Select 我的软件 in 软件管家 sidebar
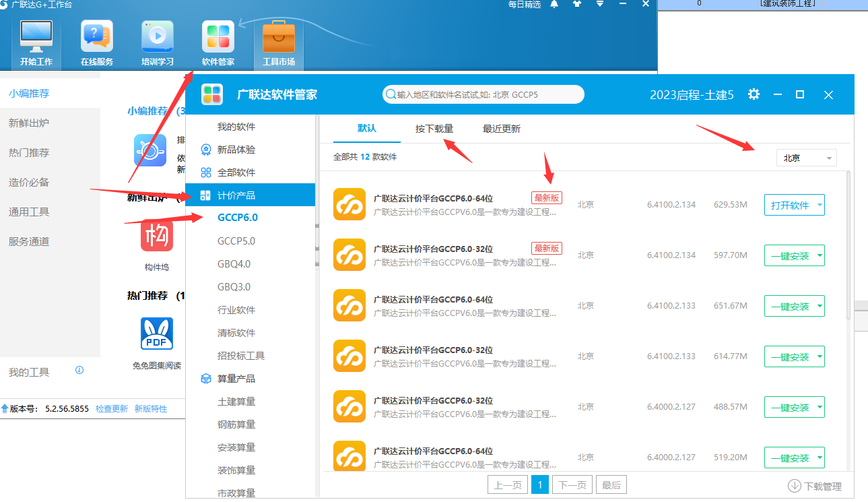This screenshot has height=502, width=868. (236, 127)
